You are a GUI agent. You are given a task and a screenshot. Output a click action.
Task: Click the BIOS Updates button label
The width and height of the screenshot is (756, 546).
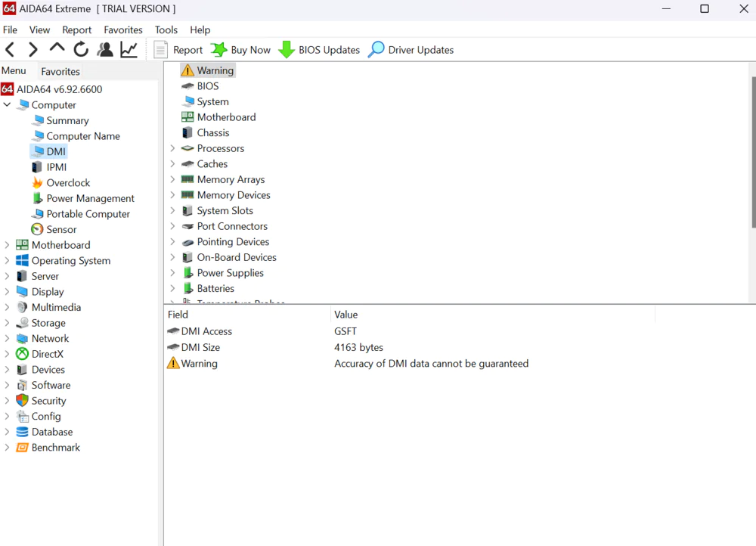pos(330,50)
